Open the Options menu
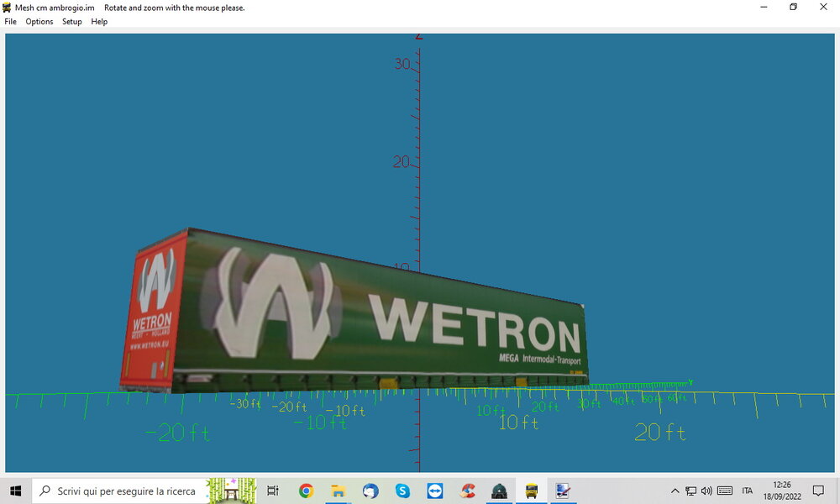Image resolution: width=840 pixels, height=504 pixels. [39, 22]
